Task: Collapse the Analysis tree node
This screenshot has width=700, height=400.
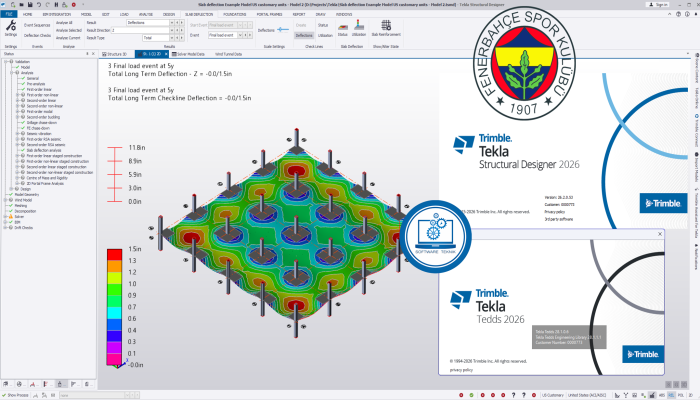Action: (12, 72)
